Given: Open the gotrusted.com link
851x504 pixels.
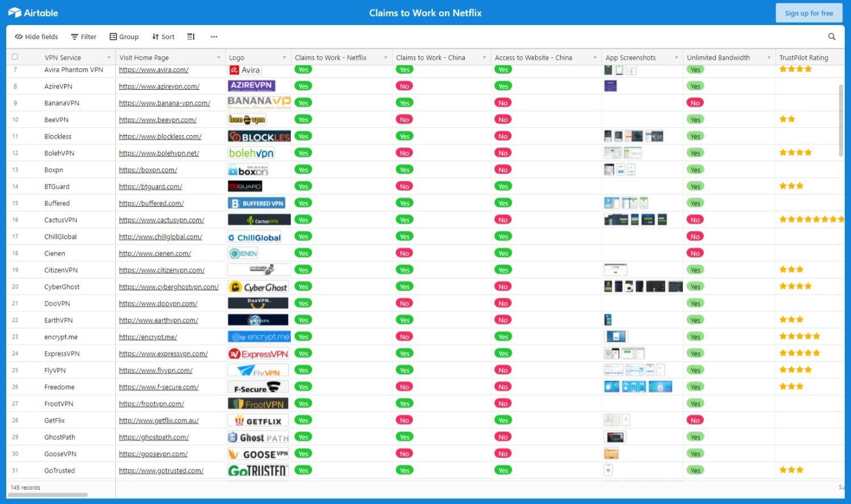Looking at the screenshot, I should (x=161, y=471).
